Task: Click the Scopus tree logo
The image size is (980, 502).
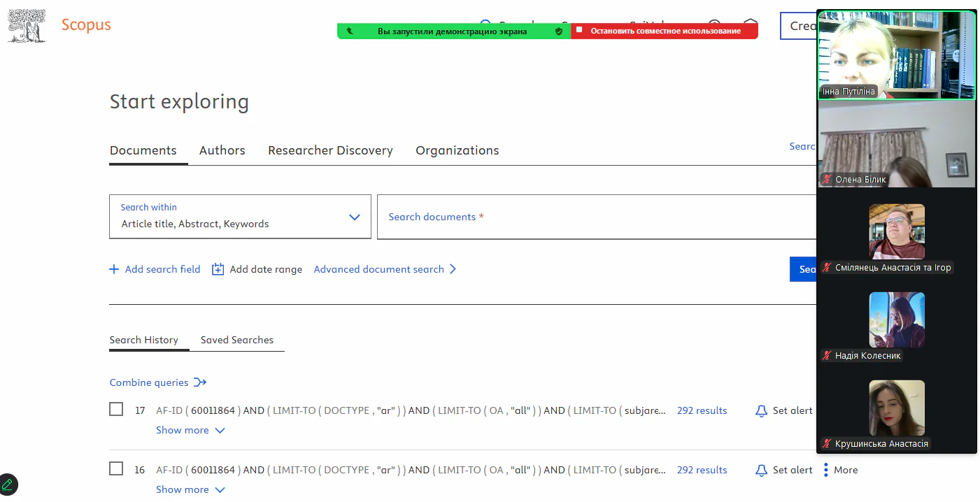Action: (27, 27)
